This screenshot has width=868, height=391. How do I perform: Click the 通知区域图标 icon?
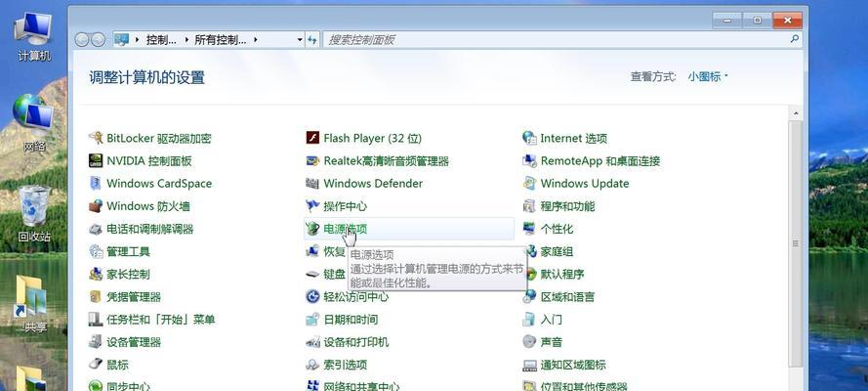[530, 365]
